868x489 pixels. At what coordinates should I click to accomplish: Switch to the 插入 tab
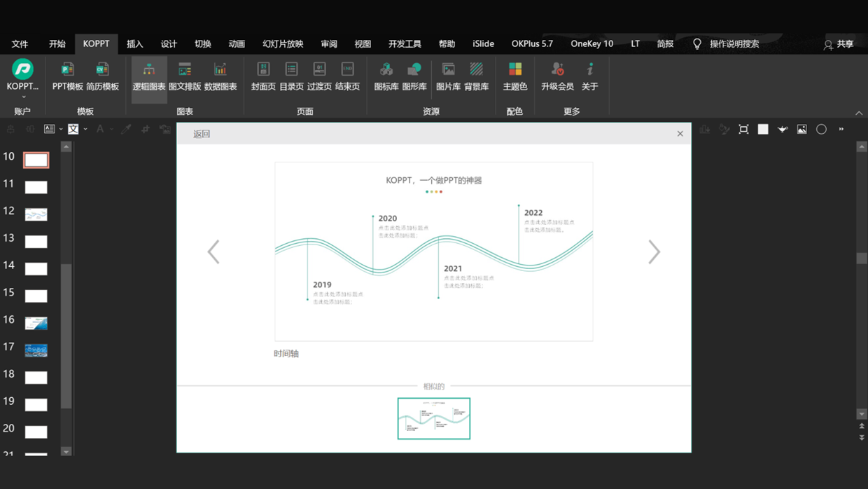click(x=135, y=44)
